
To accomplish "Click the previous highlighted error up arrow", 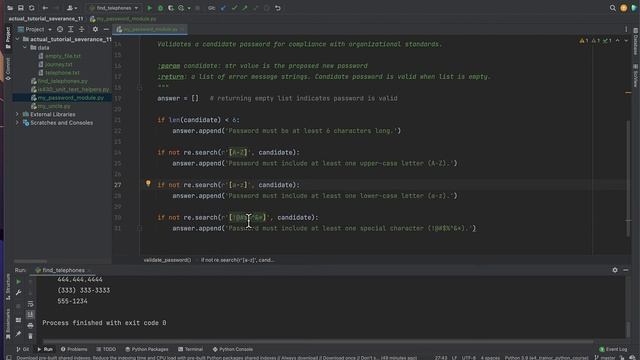I will point(618,40).
